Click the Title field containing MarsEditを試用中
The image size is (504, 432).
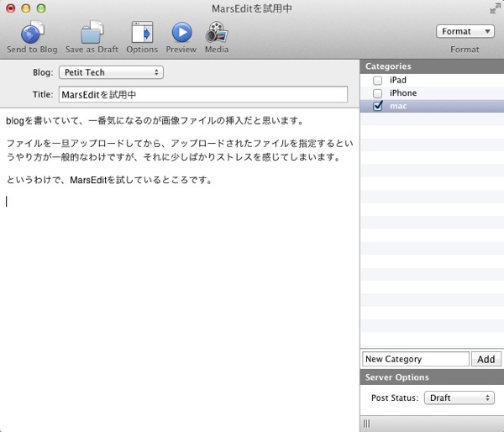(203, 95)
